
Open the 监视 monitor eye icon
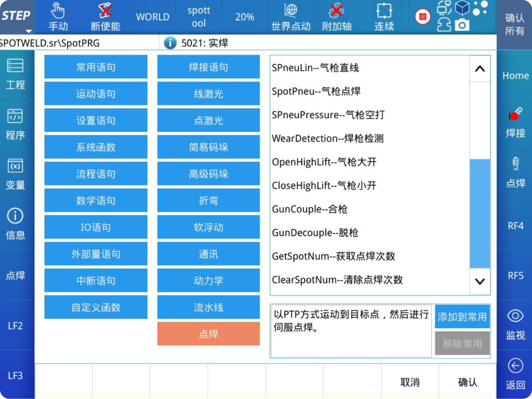tap(515, 316)
